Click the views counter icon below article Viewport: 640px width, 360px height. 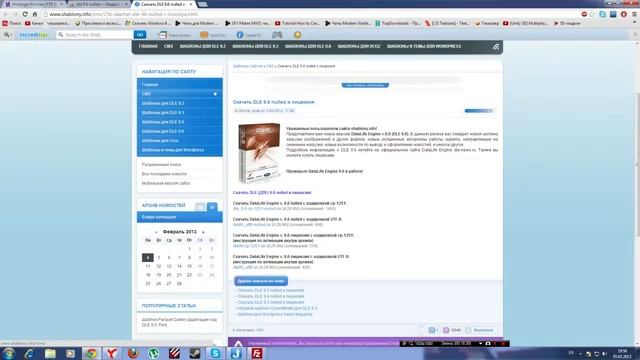coord(446,330)
